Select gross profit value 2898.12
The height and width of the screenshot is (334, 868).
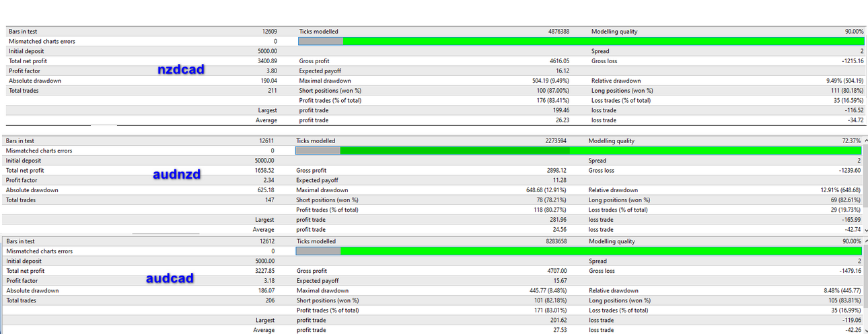[x=556, y=171]
